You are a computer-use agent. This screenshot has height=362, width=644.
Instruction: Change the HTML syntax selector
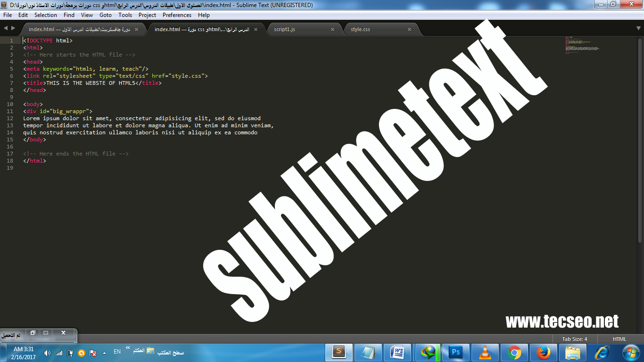619,339
